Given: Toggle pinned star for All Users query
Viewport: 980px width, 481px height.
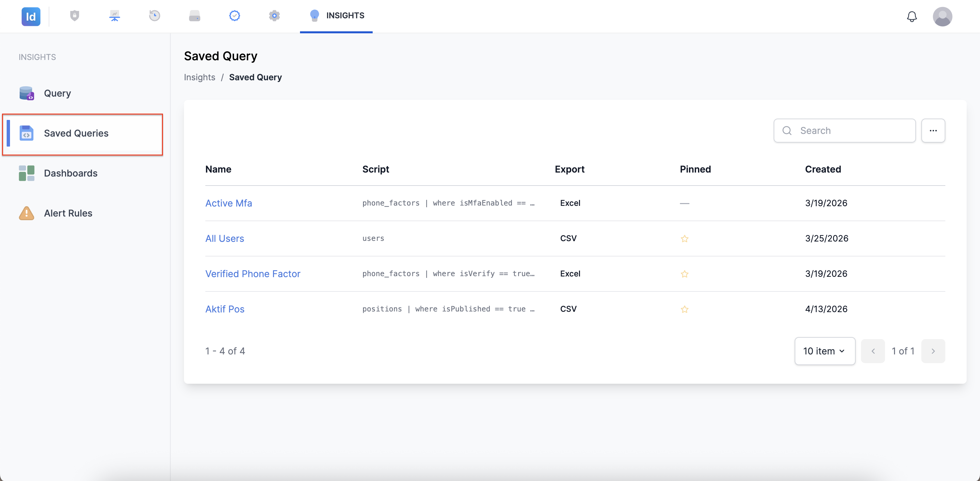Looking at the screenshot, I should [684, 239].
